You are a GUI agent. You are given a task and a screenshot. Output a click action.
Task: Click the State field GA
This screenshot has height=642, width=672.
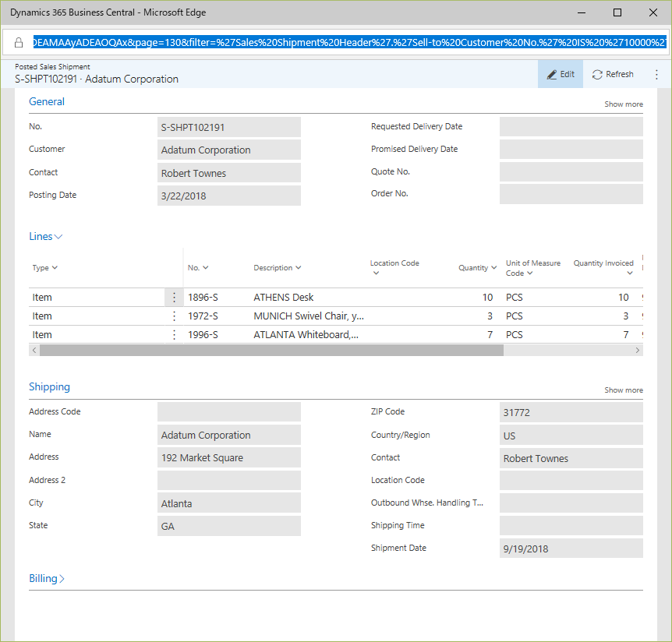tap(229, 526)
